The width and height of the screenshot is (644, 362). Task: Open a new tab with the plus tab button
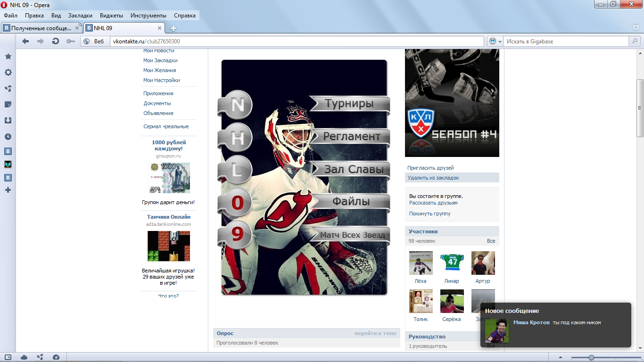pos(173,28)
